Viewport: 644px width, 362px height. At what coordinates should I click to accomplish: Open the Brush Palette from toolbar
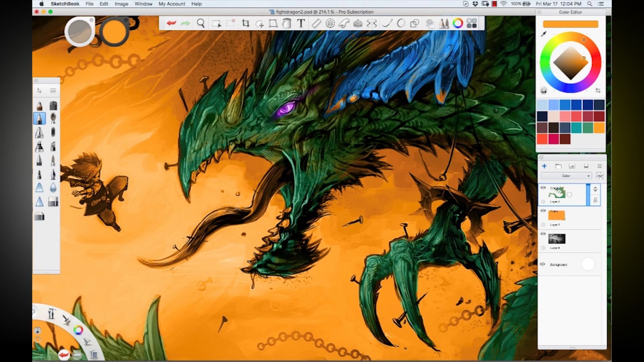coord(444,23)
